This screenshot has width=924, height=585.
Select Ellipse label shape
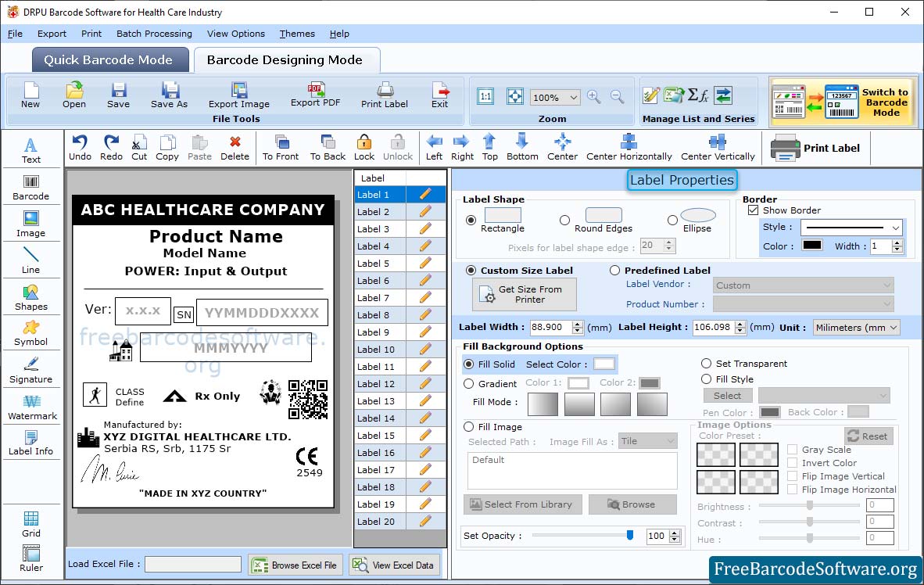pyautogui.click(x=672, y=220)
